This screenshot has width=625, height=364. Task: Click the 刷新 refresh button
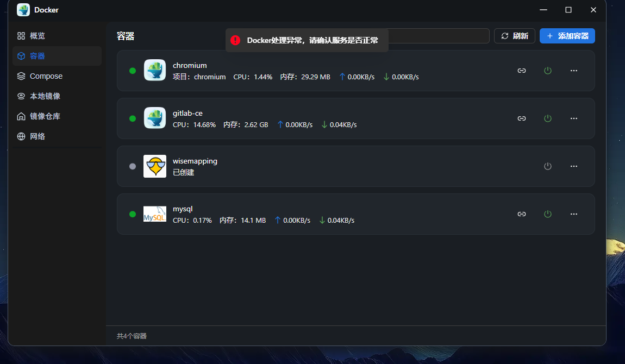coord(515,36)
